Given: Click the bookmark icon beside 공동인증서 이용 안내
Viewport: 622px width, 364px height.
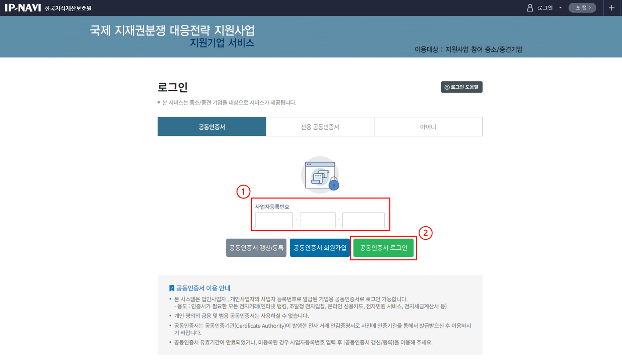Looking at the screenshot, I should coord(172,288).
